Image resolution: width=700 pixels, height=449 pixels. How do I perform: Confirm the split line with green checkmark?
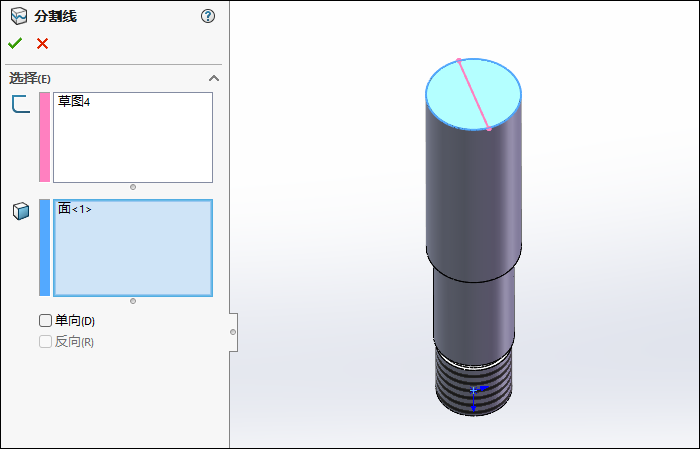point(15,43)
